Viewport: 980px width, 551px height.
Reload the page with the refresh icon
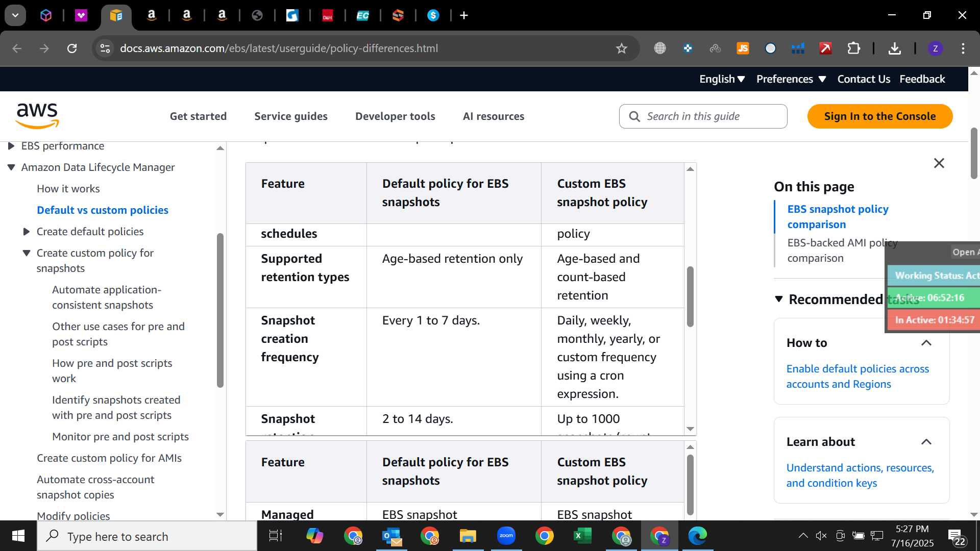72,48
